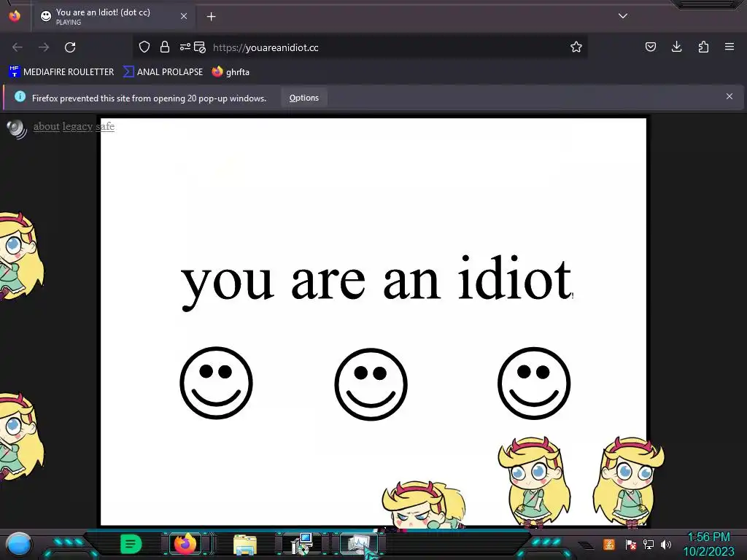
Task: Click the middle smiley face
Action: click(371, 384)
